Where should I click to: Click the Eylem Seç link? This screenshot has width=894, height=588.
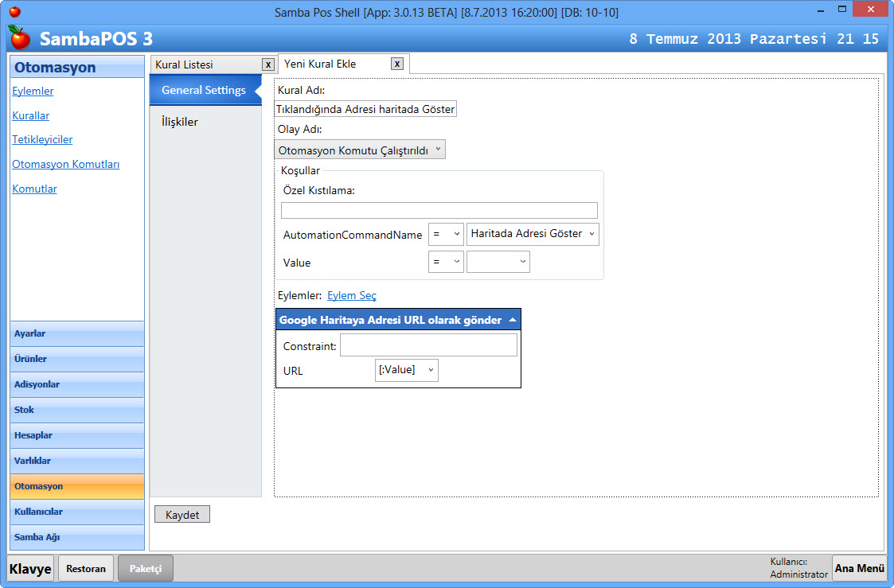352,295
